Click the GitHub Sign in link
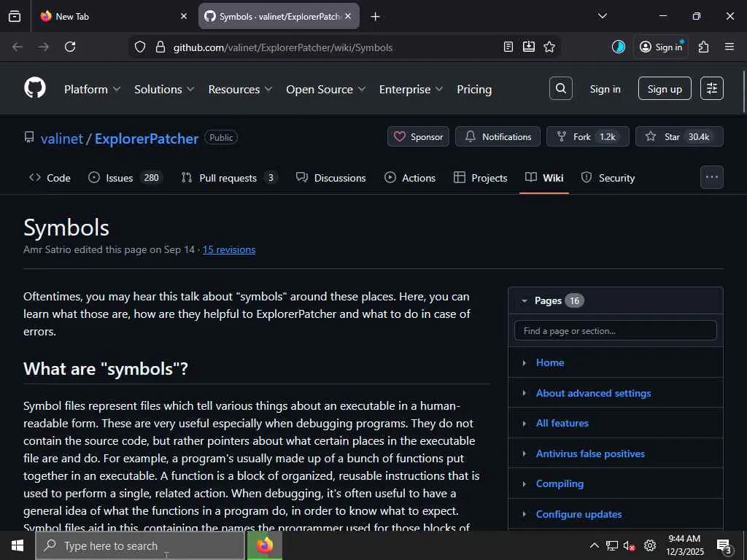Viewport: 747px width, 560px height. point(605,89)
